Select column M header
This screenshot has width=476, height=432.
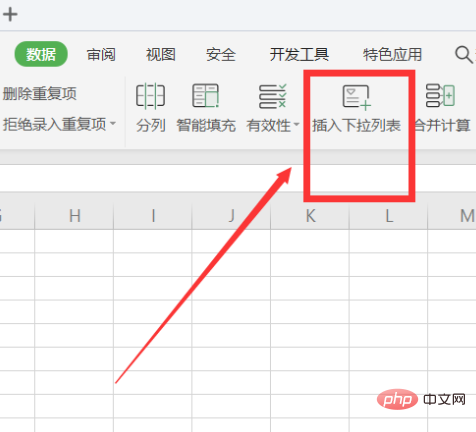pyautogui.click(x=452, y=215)
